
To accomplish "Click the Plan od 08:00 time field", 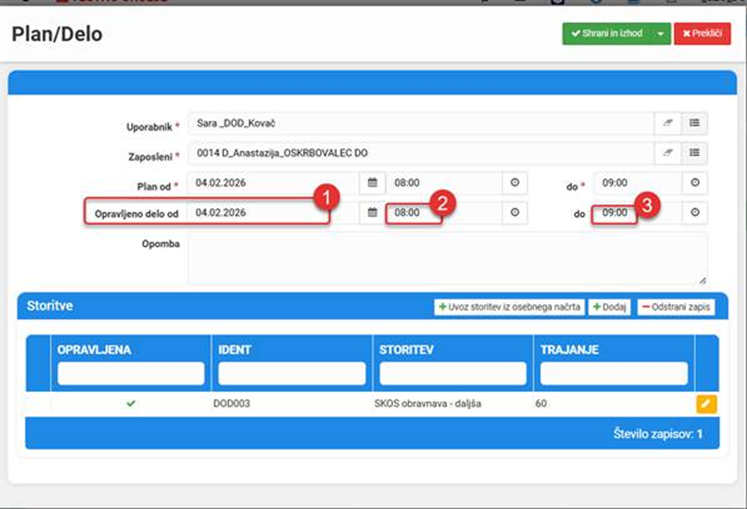I will coord(444,183).
